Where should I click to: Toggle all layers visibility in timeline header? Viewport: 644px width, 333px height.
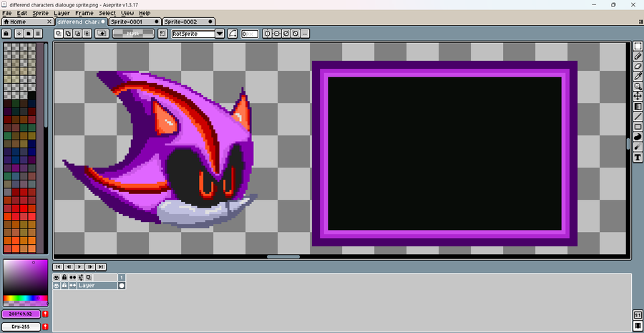57,278
